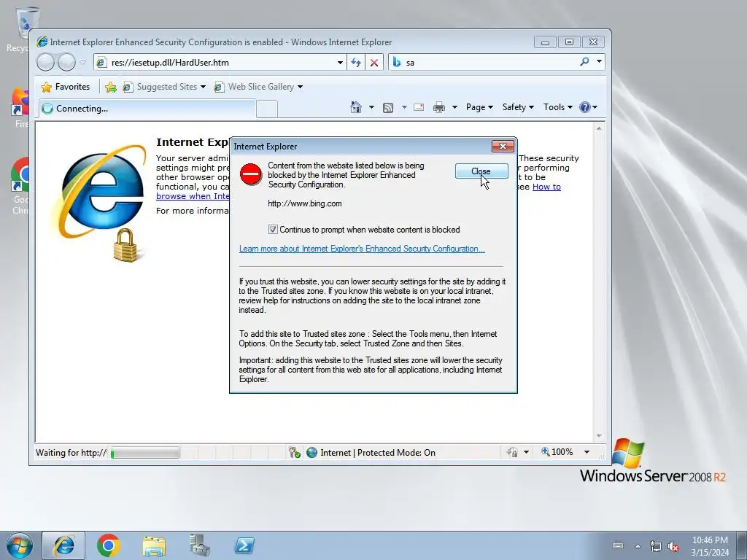Open the Help question mark menu
The height and width of the screenshot is (560, 747).
(x=588, y=107)
